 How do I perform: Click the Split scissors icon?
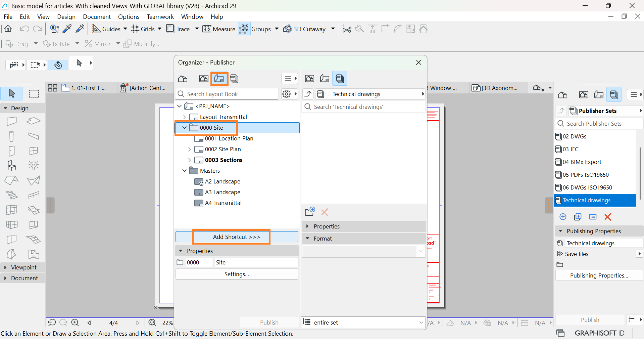tap(347, 29)
